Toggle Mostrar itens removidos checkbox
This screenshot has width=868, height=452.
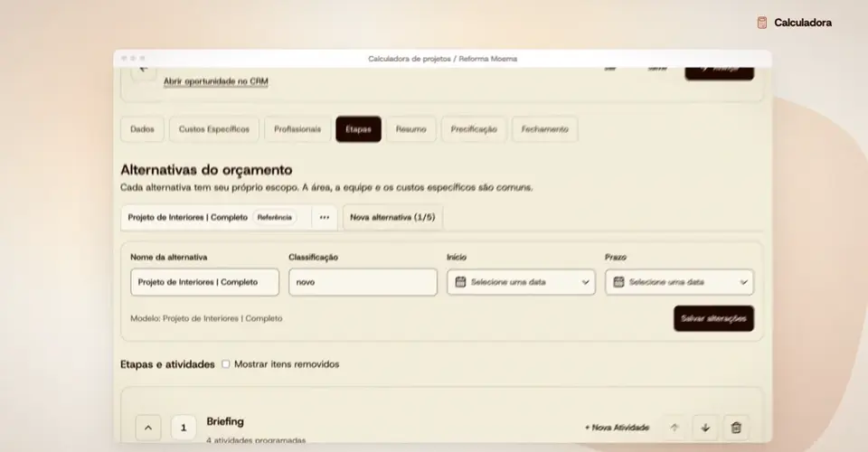226,364
